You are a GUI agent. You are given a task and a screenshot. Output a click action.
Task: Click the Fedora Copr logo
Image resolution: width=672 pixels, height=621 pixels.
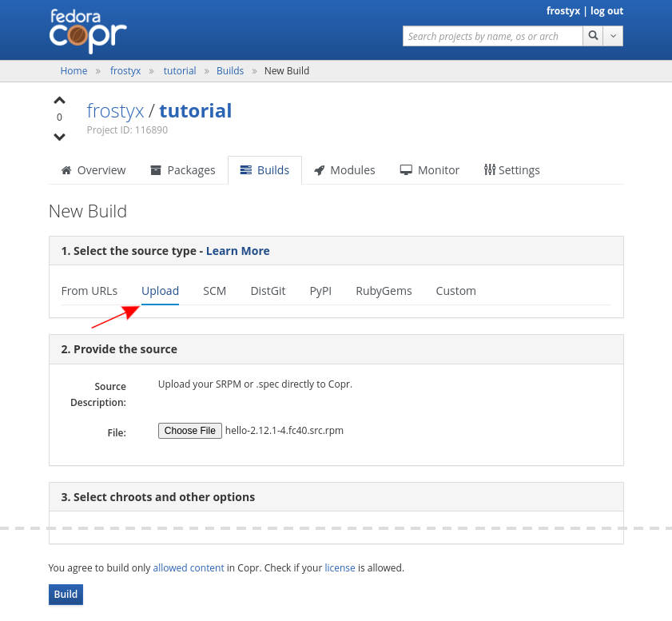[87, 30]
